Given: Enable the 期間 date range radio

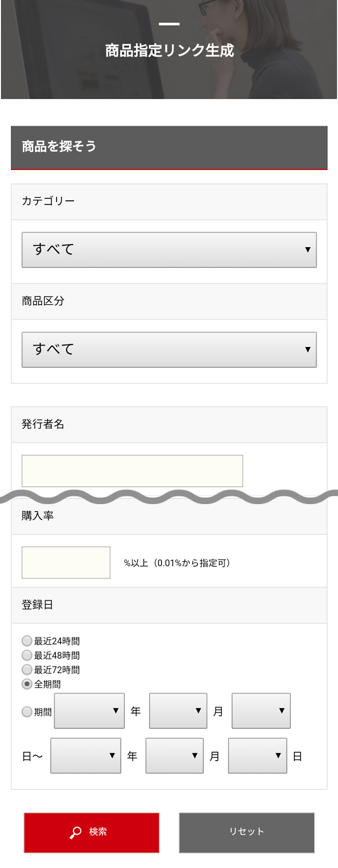Looking at the screenshot, I should pos(27,712).
